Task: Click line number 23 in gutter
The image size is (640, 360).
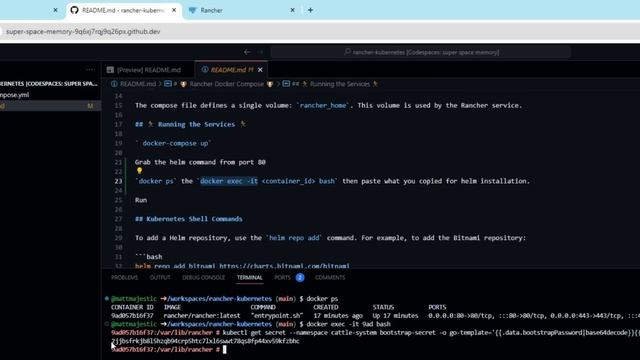Action: (x=118, y=181)
